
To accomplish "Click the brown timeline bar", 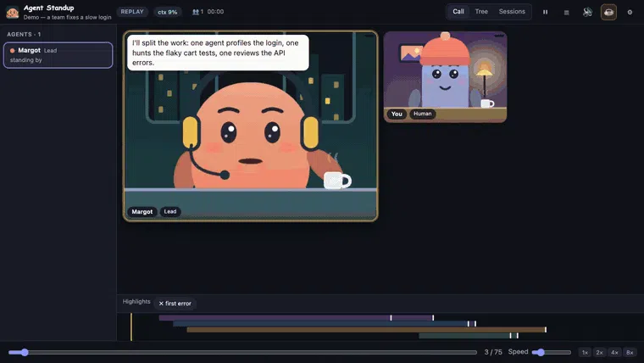I will click(366, 330).
